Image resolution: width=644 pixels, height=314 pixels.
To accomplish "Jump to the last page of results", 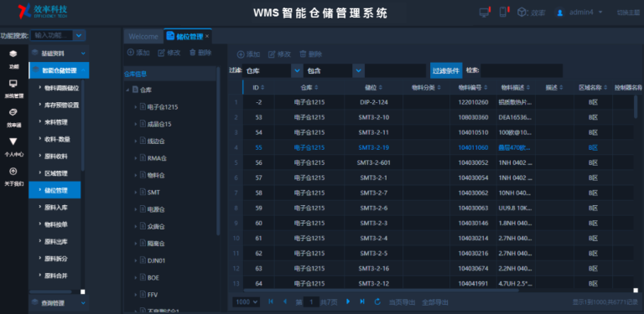I will (x=362, y=301).
